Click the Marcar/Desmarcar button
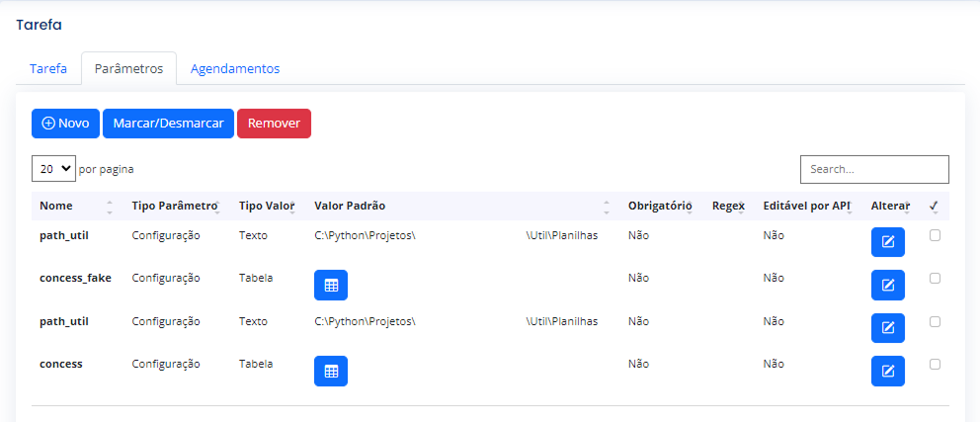Image resolution: width=980 pixels, height=422 pixels. (x=168, y=124)
